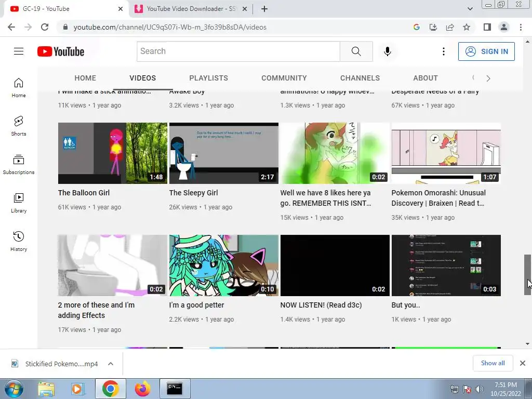Expand the tab search dropdown arrow
Image resolution: width=532 pixels, height=399 pixels.
coord(470,9)
